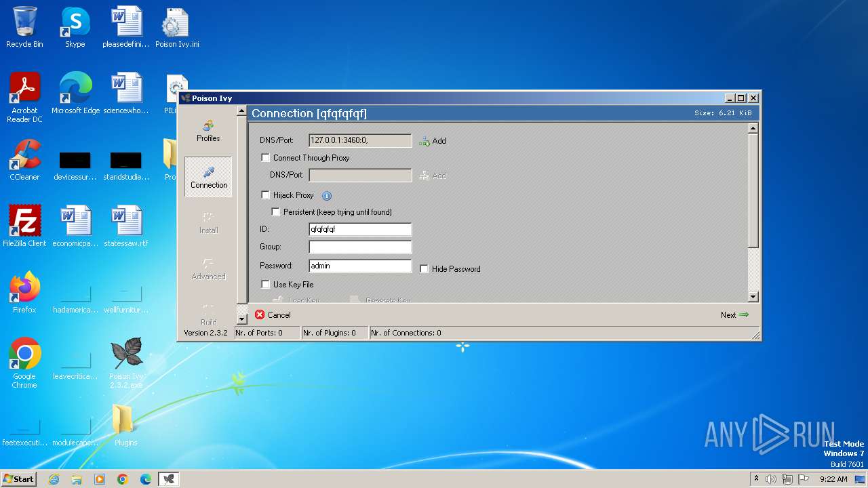Select sciencewho Word document icon
This screenshot has width=868, height=488.
tap(126, 94)
